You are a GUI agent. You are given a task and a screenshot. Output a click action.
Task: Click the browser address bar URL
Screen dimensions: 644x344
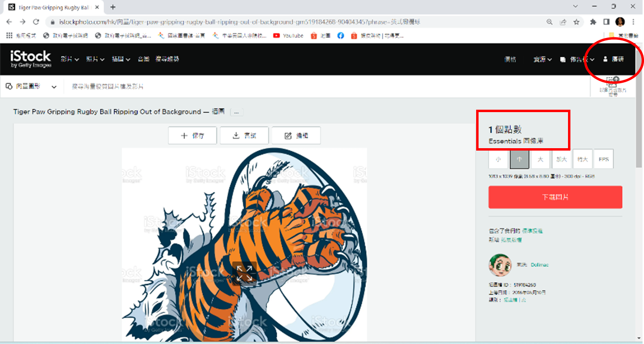[x=240, y=22]
